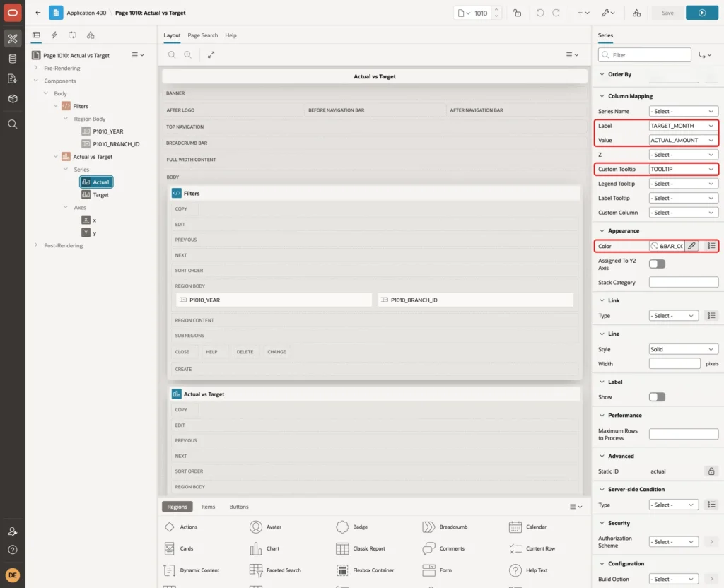Viewport: 724px width, 588px height.
Task: Open the Link Type dropdown
Action: pyautogui.click(x=674, y=316)
